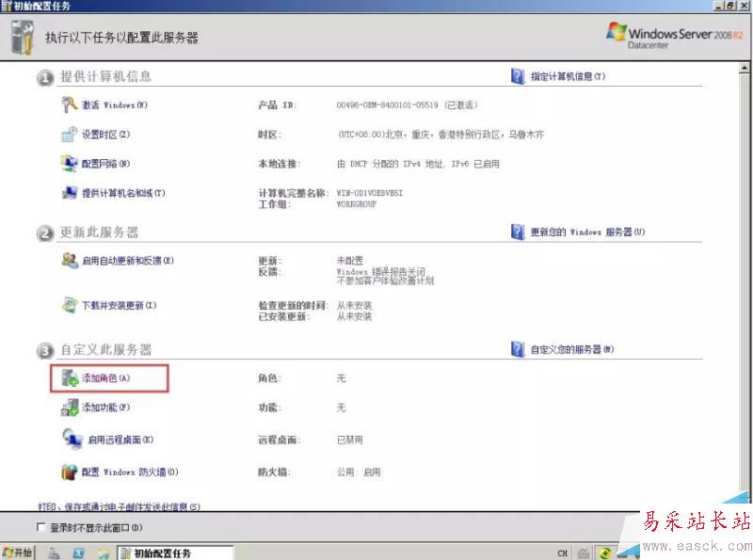The image size is (753, 560).
Task: Open Server Manager from taskbar quick launch
Action: pyautogui.click(x=54, y=553)
